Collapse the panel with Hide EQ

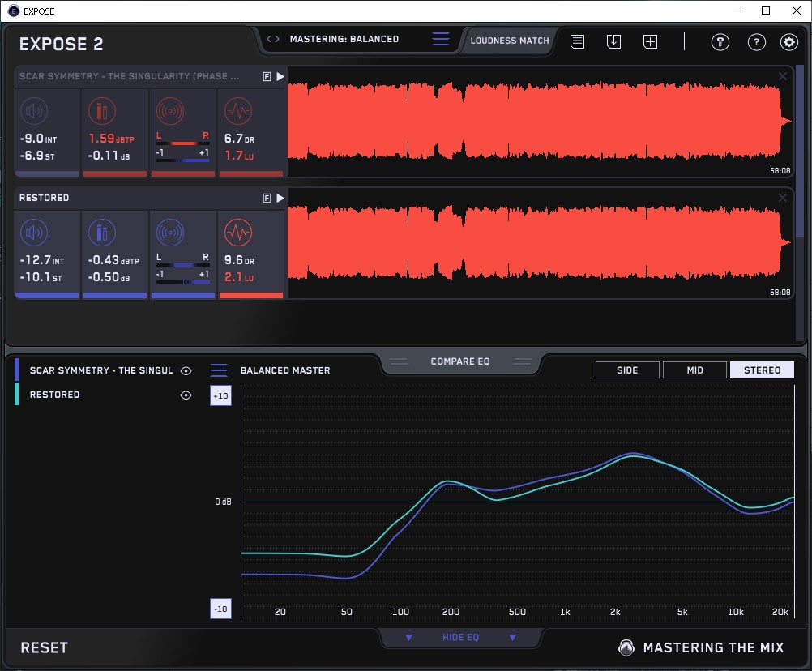click(460, 638)
